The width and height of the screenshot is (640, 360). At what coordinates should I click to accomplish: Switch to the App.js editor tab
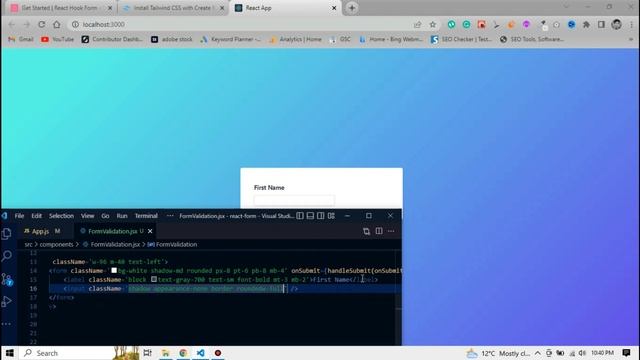tap(41, 231)
